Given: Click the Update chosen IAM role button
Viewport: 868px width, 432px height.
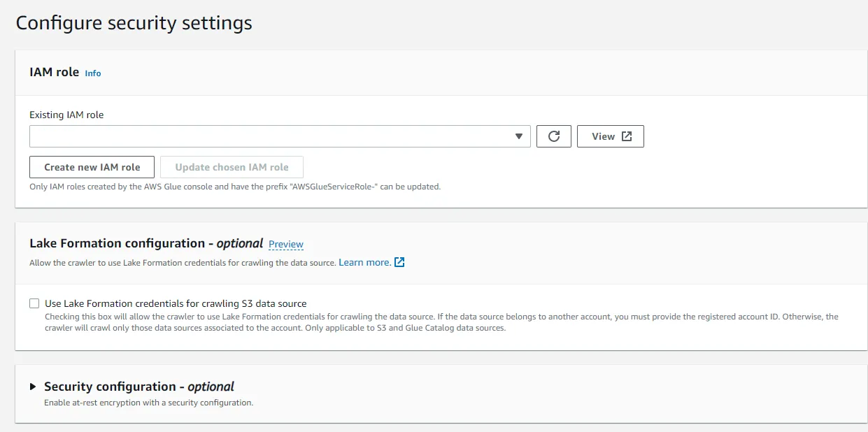Looking at the screenshot, I should coord(232,167).
